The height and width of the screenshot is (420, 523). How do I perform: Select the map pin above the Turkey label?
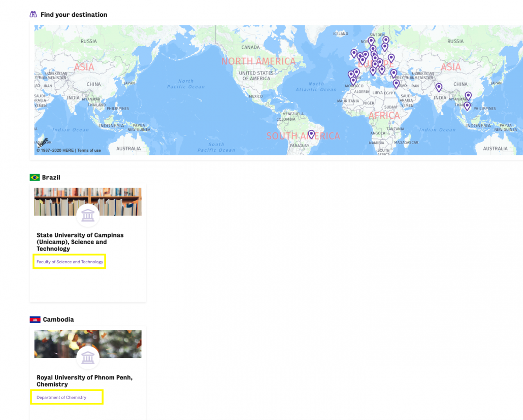pos(394,74)
